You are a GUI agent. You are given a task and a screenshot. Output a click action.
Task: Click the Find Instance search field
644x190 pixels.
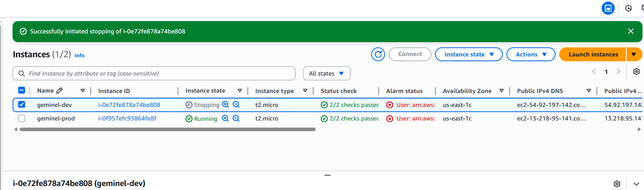[x=154, y=73]
